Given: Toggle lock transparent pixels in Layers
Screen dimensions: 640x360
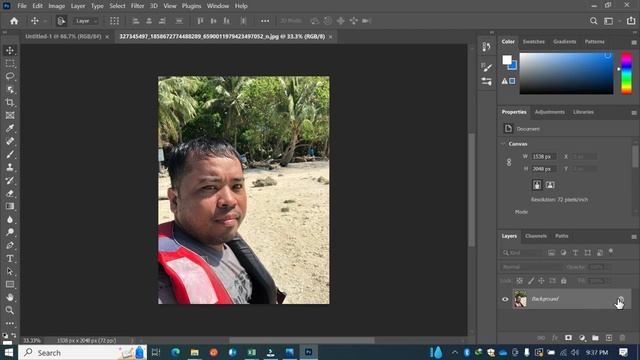Looking at the screenshot, I should click(519, 281).
